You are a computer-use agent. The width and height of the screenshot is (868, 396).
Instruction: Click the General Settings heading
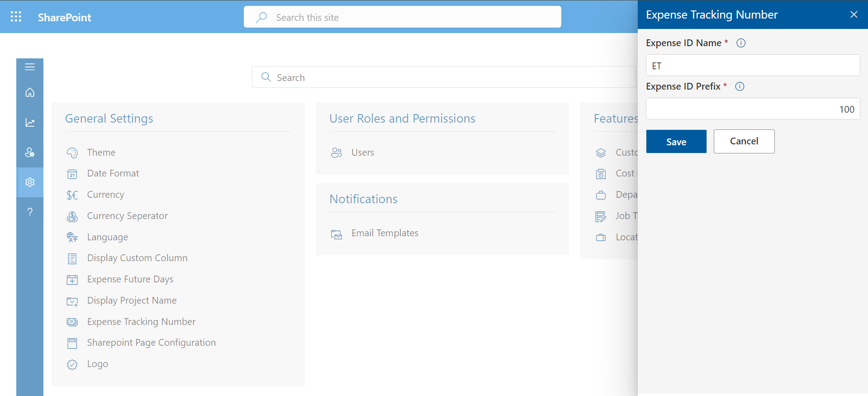[109, 118]
